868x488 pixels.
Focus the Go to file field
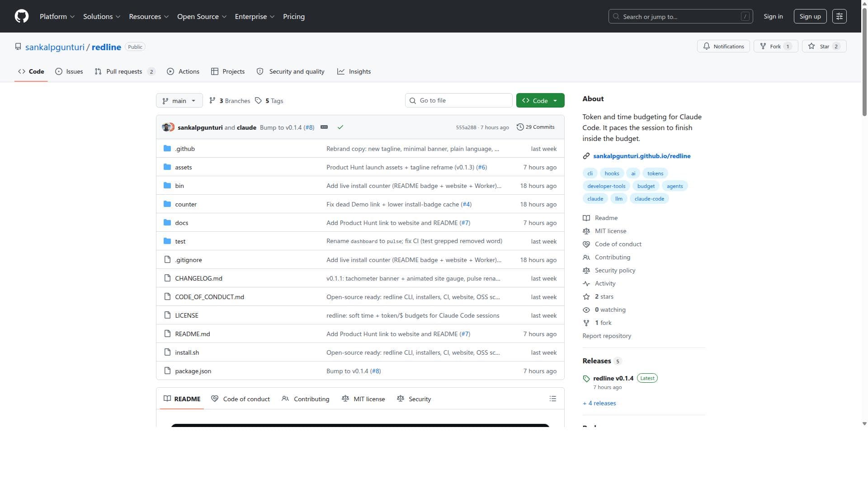(x=458, y=100)
